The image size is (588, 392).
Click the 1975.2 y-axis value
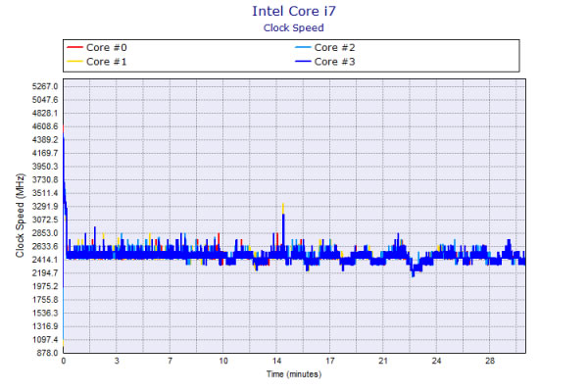(x=45, y=286)
